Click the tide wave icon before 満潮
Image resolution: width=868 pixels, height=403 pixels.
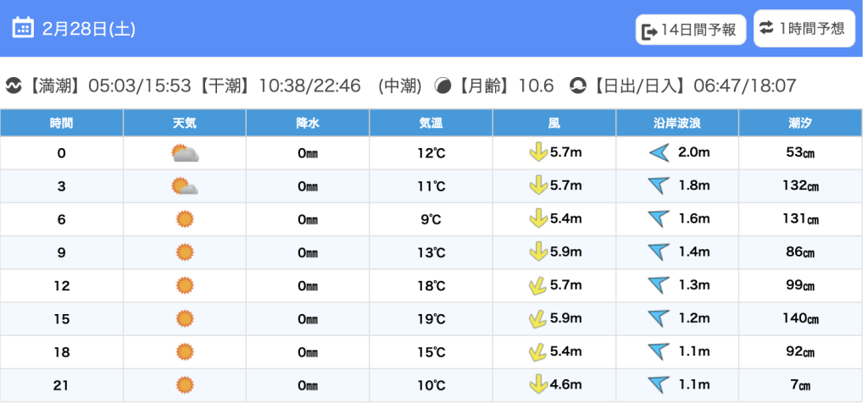coord(14,86)
